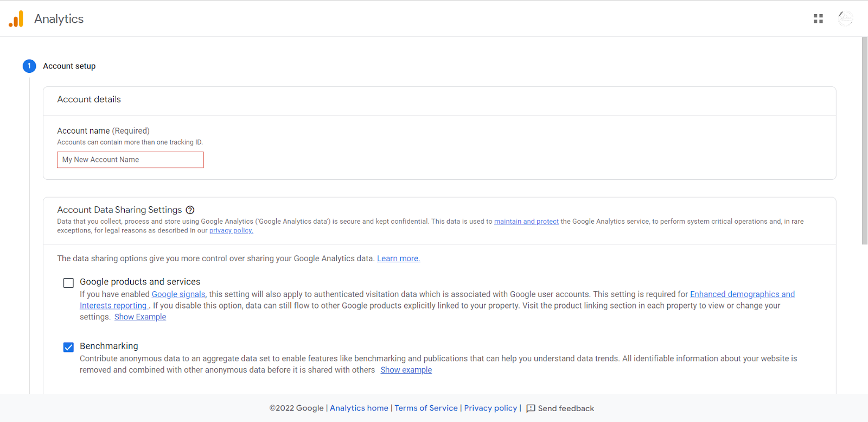Open Terms of Service footer link
Image resolution: width=868 pixels, height=422 pixels.
pyautogui.click(x=426, y=408)
